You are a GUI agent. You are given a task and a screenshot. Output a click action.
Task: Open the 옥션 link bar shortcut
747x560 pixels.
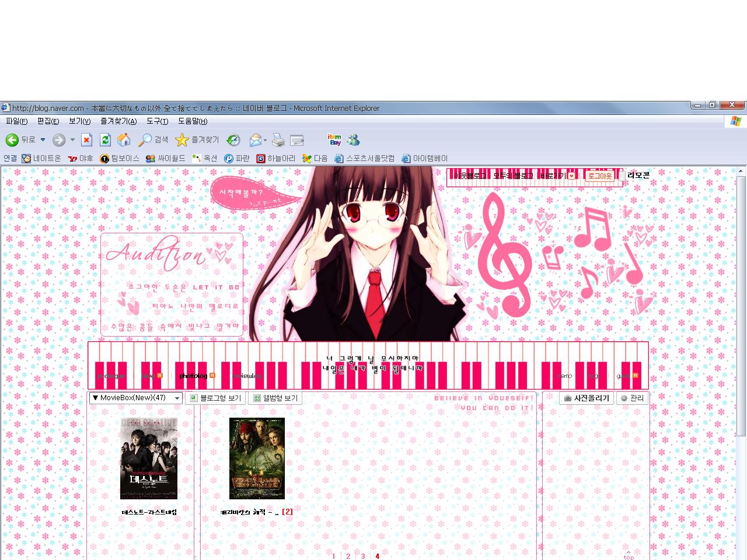point(205,159)
